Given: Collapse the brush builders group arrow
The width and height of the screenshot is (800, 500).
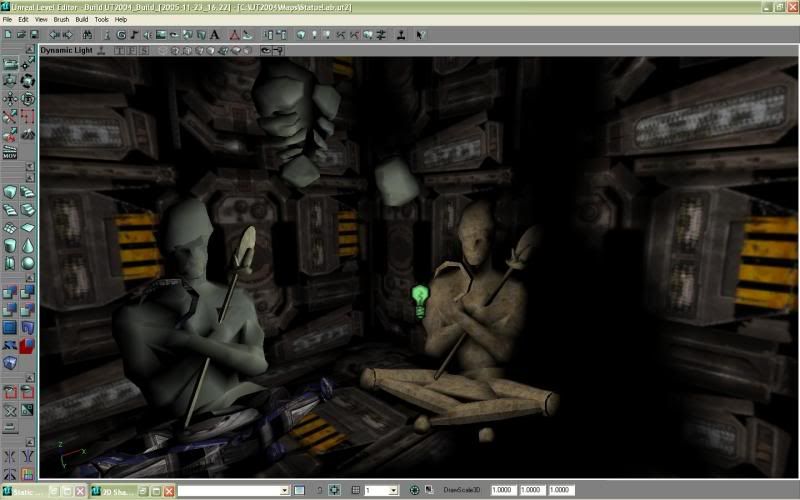Looking at the screenshot, I should pyautogui.click(x=30, y=178).
